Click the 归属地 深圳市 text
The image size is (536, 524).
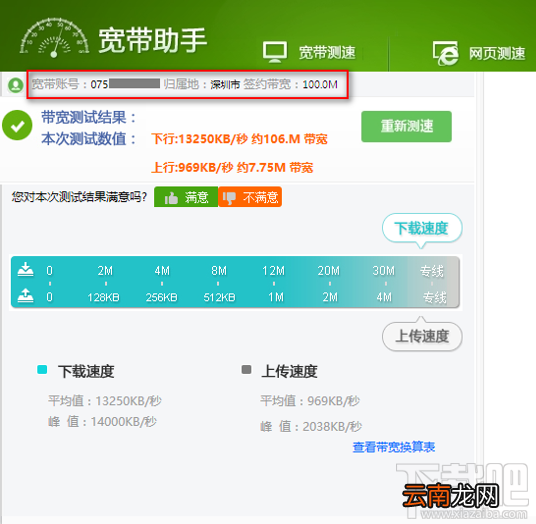[x=202, y=84]
